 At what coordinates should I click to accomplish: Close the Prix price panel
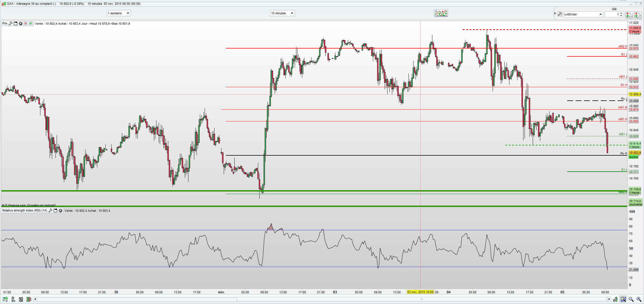click(x=20, y=24)
